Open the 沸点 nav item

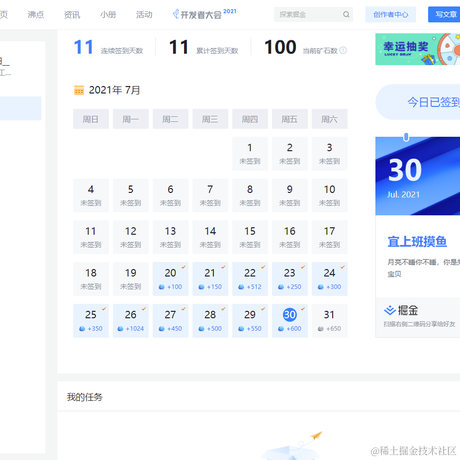tap(36, 14)
